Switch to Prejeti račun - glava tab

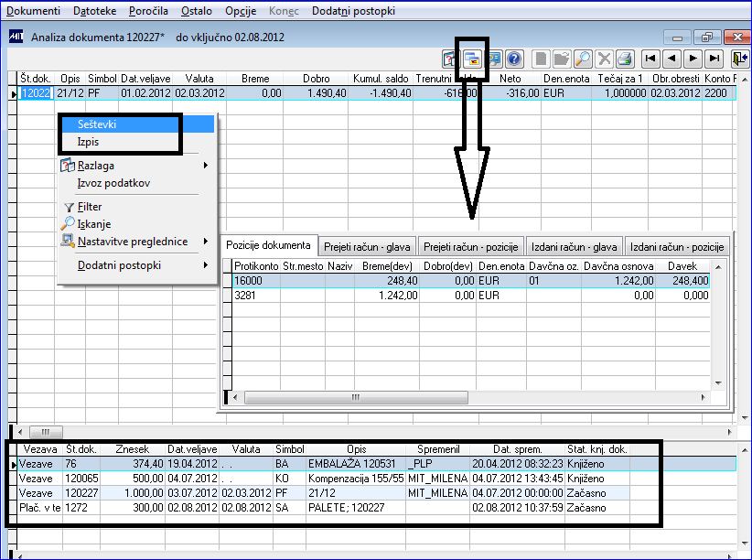tap(367, 247)
